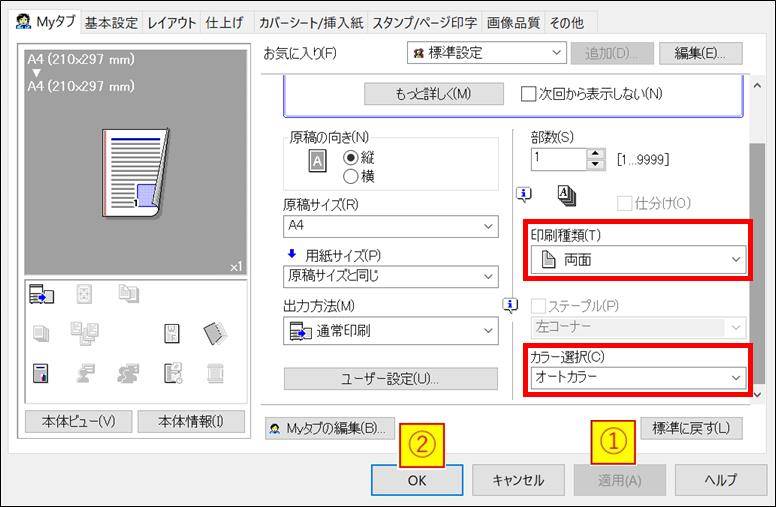Click the tilted dark binding page icon

tap(215, 334)
